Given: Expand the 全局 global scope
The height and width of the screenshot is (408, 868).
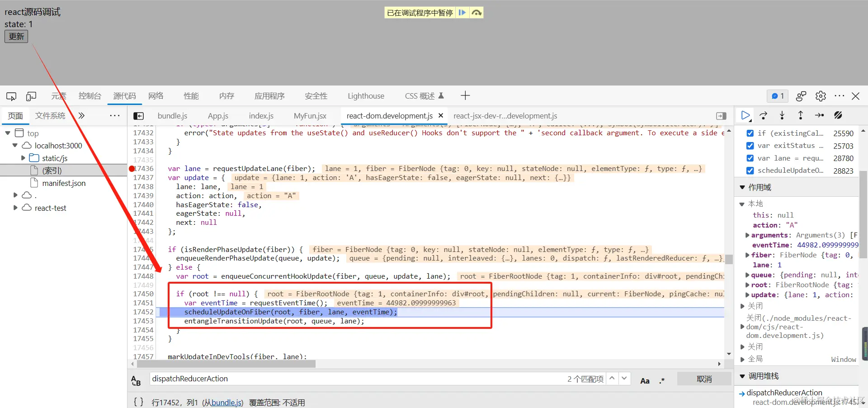Looking at the screenshot, I should click(742, 359).
